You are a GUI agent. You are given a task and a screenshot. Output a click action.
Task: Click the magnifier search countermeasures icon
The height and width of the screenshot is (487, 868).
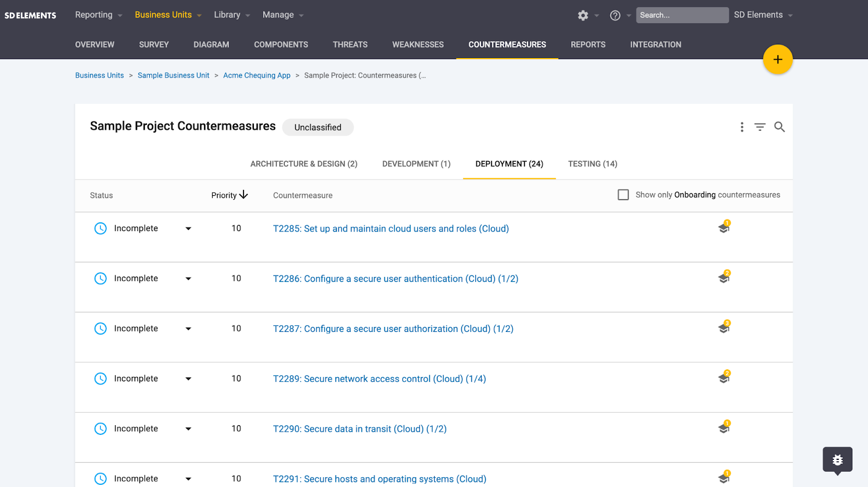coord(780,127)
